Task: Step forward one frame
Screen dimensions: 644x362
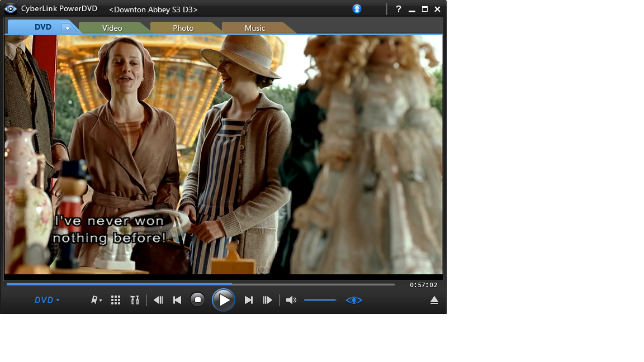Action: click(x=268, y=300)
